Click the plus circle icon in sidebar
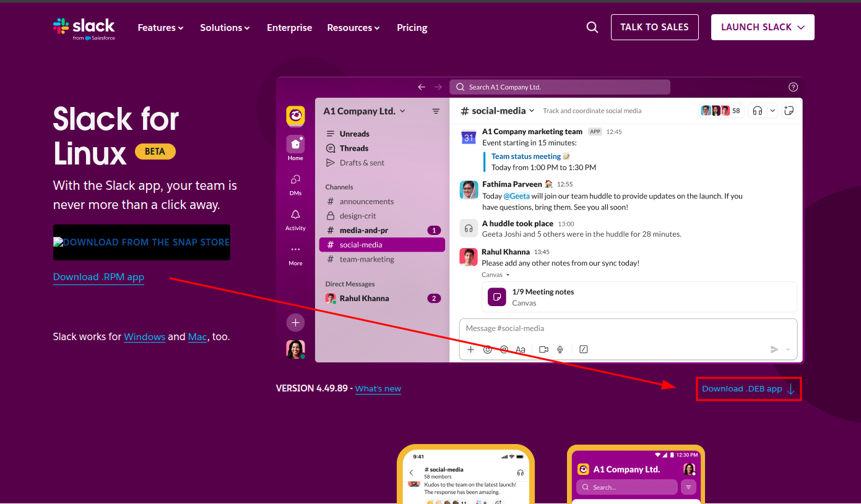Screen dimensions: 861x504 point(295,323)
